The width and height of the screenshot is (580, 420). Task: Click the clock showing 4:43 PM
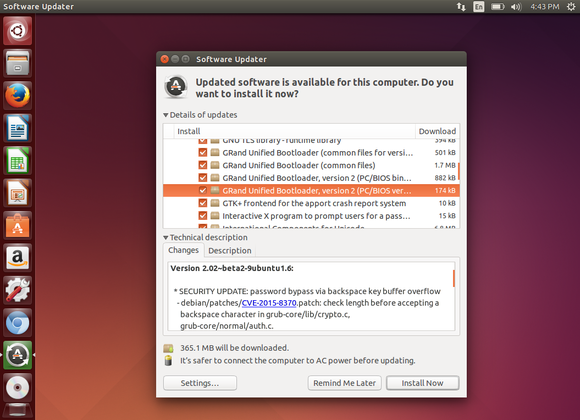[544, 7]
